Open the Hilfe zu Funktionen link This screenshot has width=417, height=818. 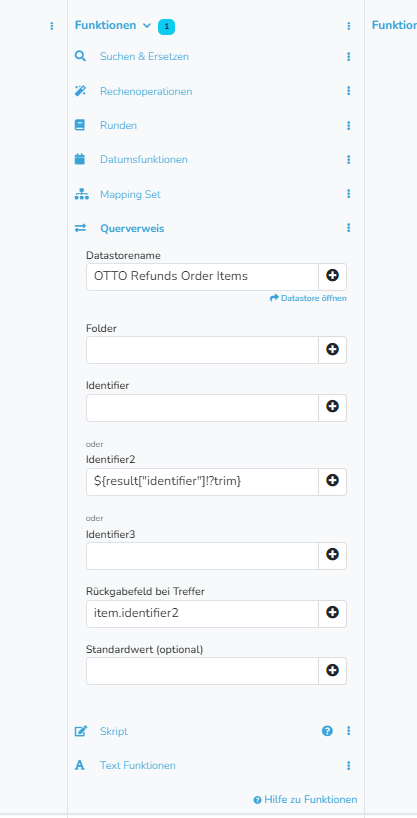coord(305,800)
